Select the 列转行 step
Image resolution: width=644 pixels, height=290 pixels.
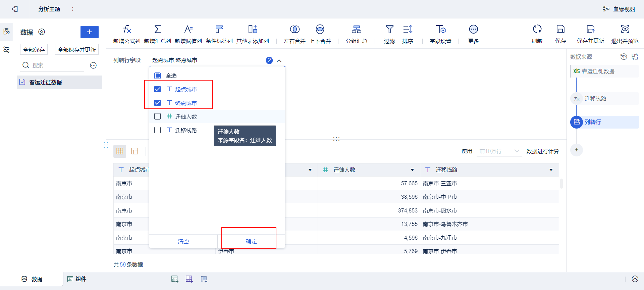(x=605, y=122)
